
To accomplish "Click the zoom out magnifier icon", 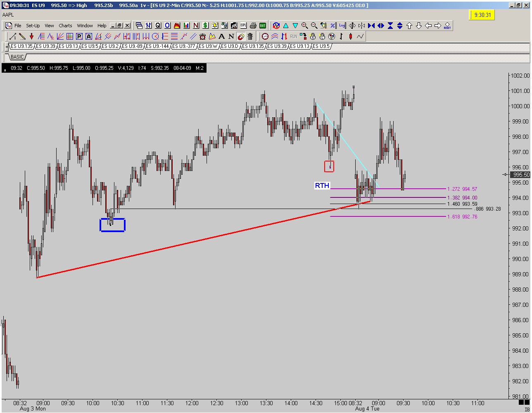I will [x=314, y=26].
